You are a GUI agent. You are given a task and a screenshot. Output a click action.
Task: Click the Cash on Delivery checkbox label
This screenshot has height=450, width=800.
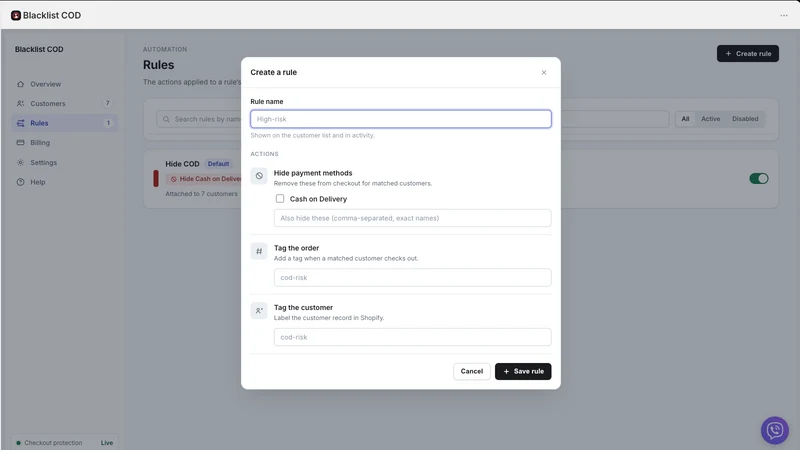click(x=318, y=199)
